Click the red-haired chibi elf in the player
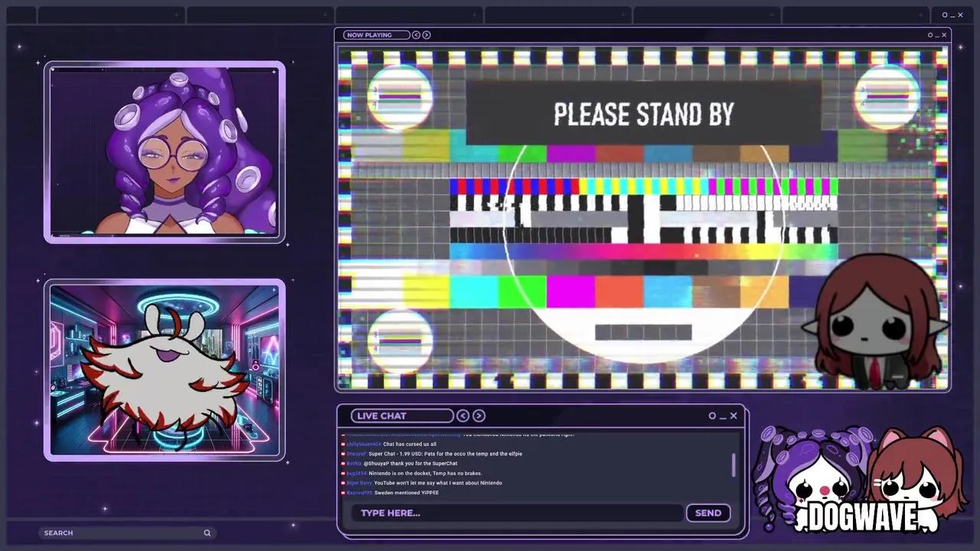 [875, 323]
